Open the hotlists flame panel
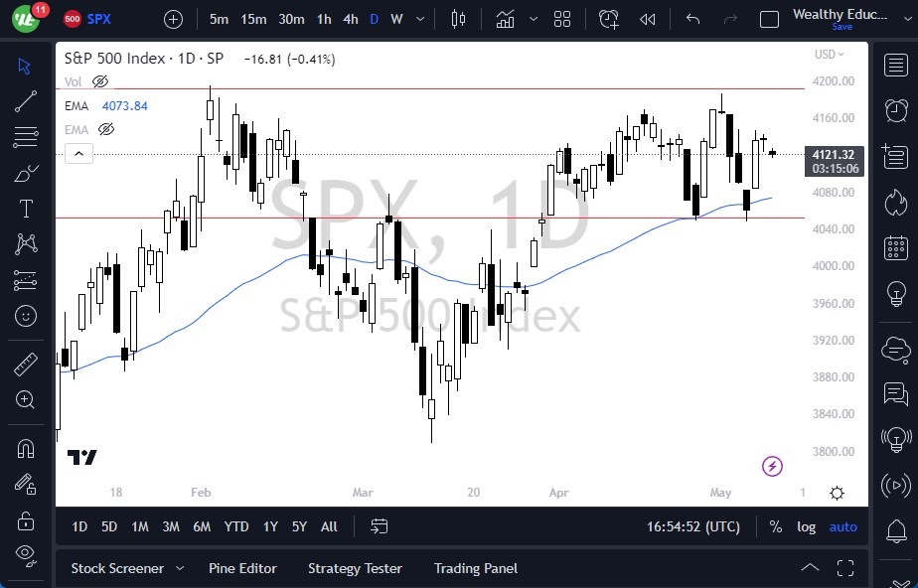 point(896,203)
